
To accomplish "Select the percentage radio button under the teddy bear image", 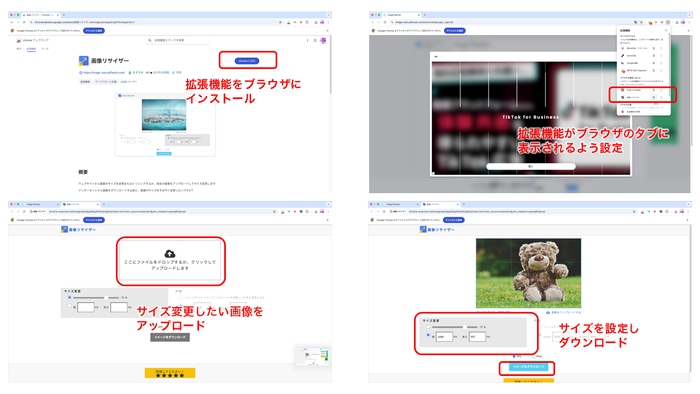I will [428, 327].
